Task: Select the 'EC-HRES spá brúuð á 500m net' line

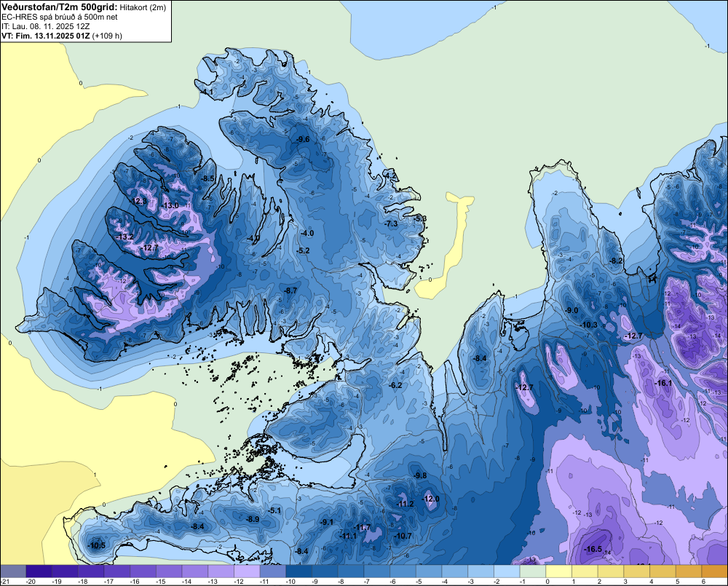Action: (60, 17)
